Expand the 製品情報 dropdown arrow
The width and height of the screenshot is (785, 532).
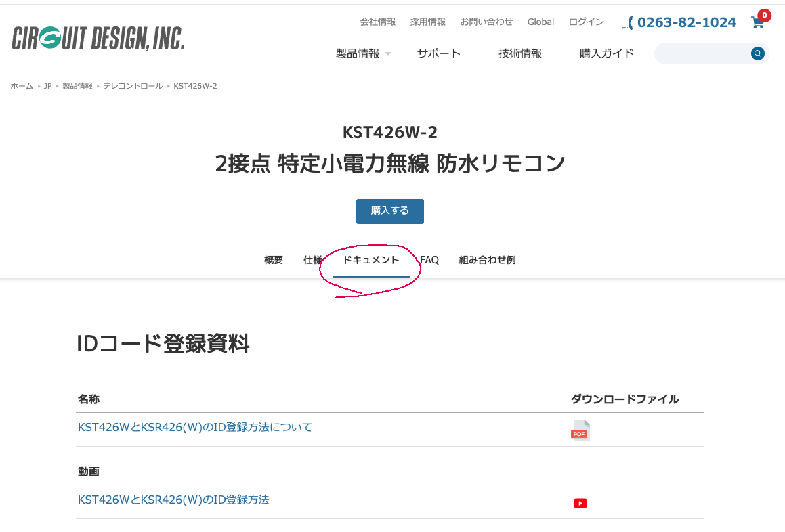pyautogui.click(x=388, y=53)
